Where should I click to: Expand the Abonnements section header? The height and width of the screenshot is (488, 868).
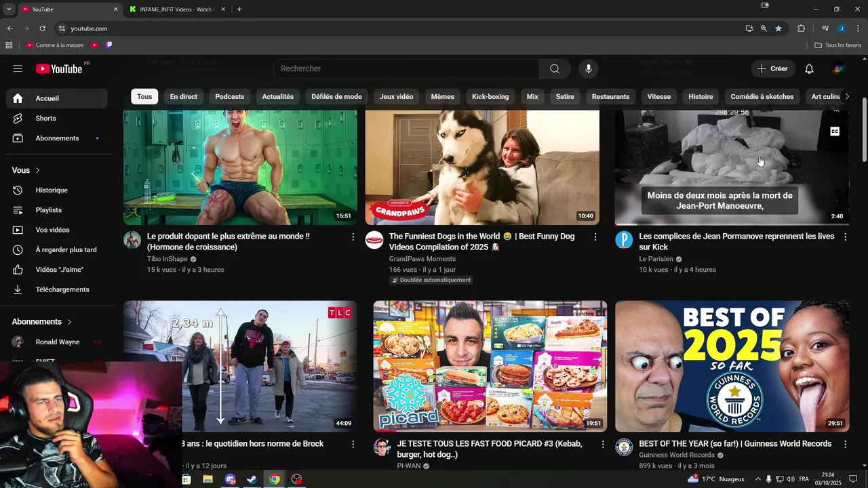coord(42,322)
